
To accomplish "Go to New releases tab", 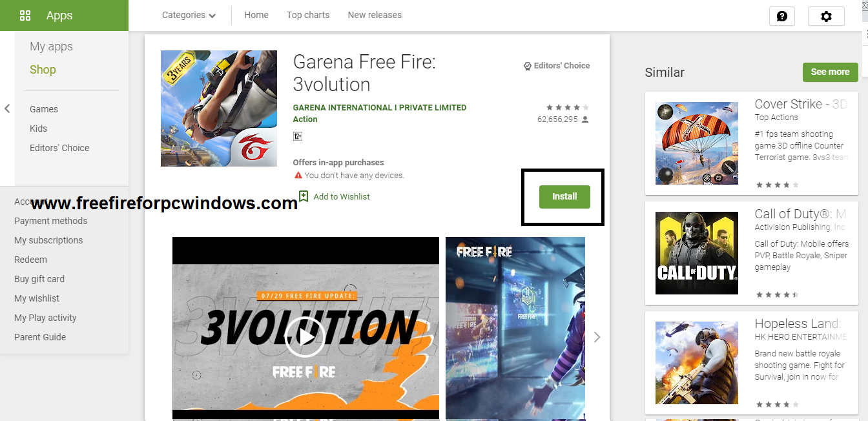I will pos(375,15).
